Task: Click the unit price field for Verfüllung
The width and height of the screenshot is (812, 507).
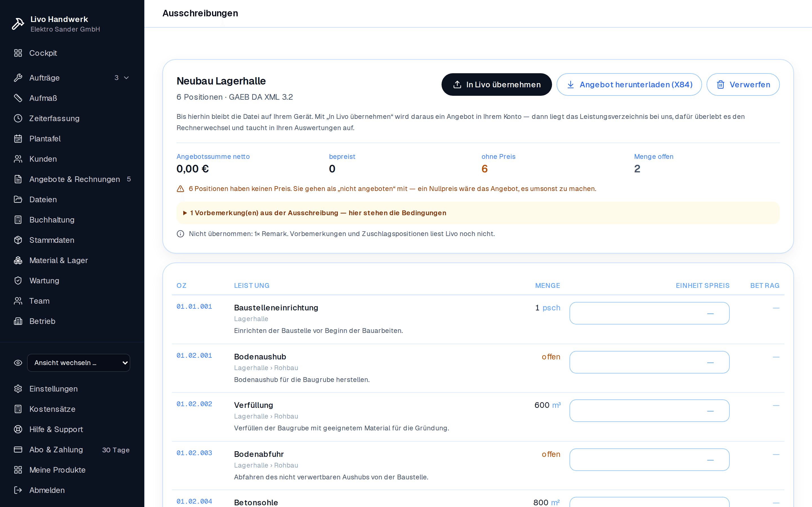Action: coord(650,410)
